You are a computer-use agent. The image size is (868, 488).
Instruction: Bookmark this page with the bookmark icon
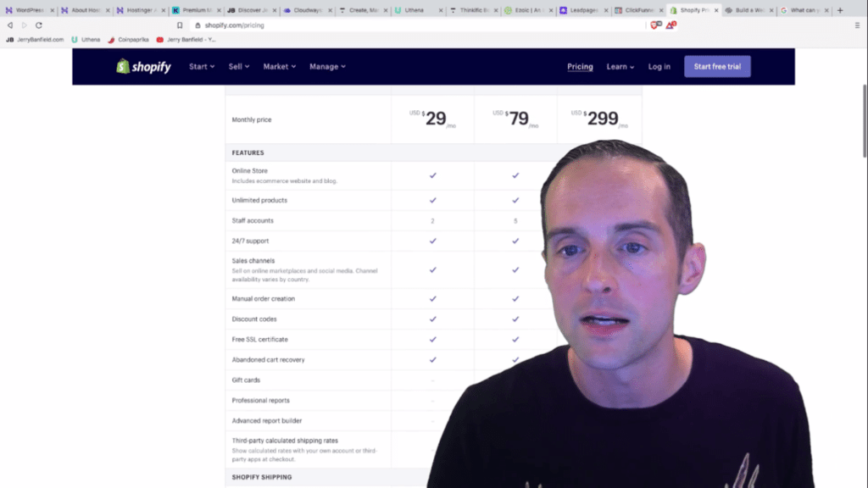click(180, 25)
